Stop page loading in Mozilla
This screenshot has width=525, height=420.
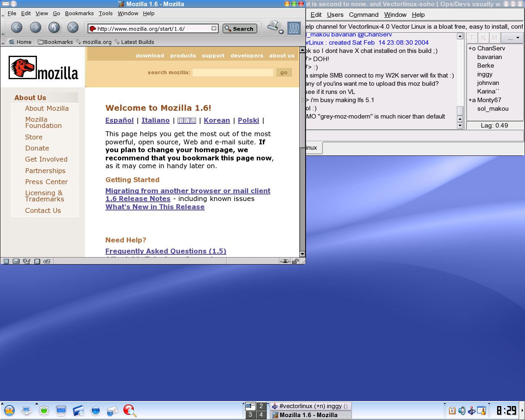[x=73, y=27]
